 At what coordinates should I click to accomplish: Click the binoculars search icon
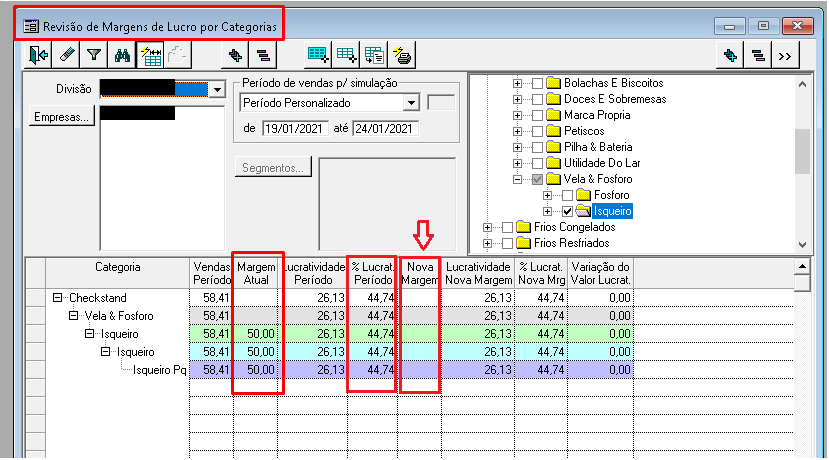[x=122, y=55]
